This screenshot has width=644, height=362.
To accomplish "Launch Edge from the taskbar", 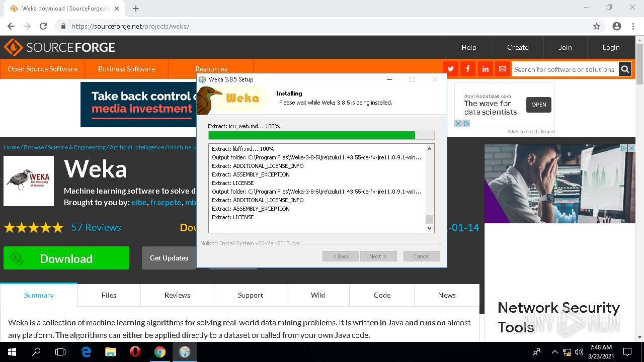I will 86,352.
